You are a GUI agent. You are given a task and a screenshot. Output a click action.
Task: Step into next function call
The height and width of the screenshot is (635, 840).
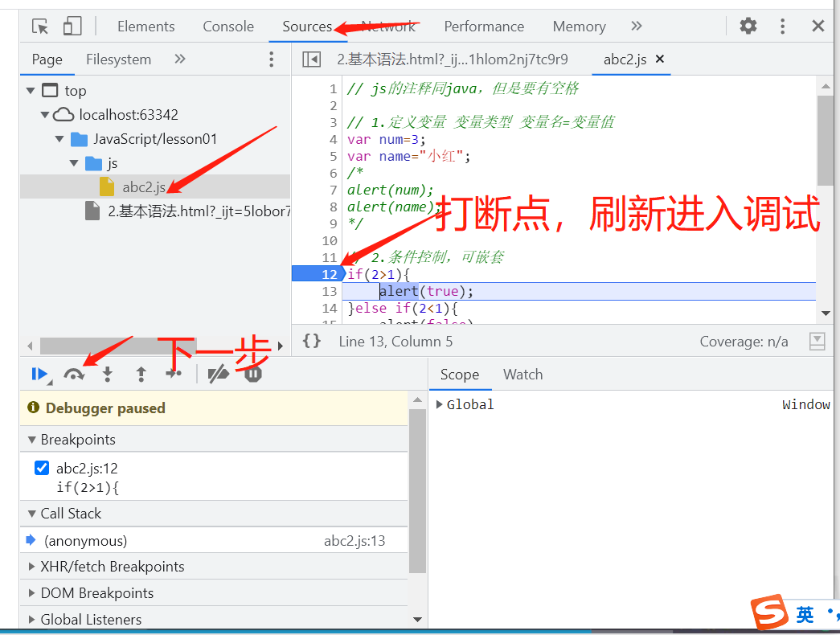[x=108, y=374]
